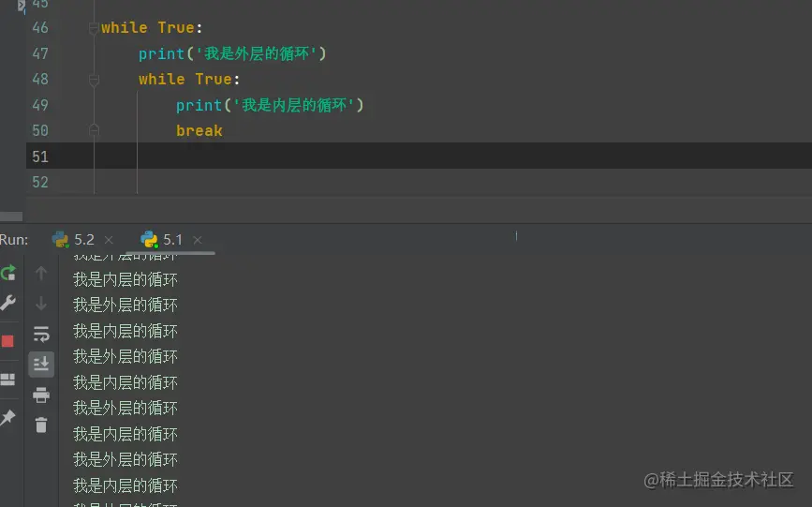Click line number 52 in gutter
Screen dimensions: 812x507
coord(40,183)
